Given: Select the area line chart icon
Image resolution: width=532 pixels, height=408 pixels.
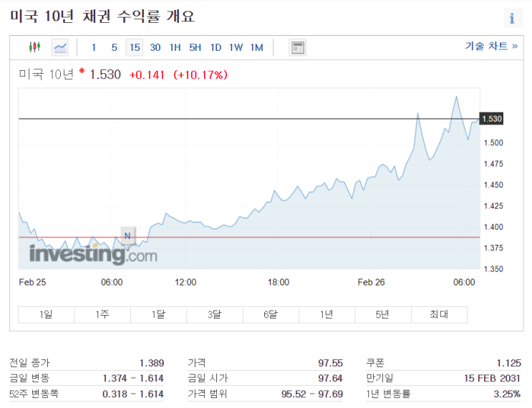Looking at the screenshot, I should coord(60,47).
